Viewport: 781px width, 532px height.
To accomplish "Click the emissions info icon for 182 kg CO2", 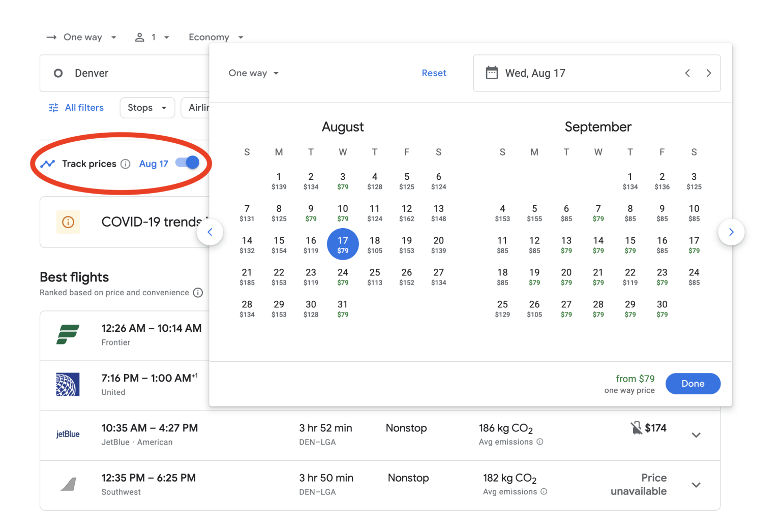I will 544,491.
